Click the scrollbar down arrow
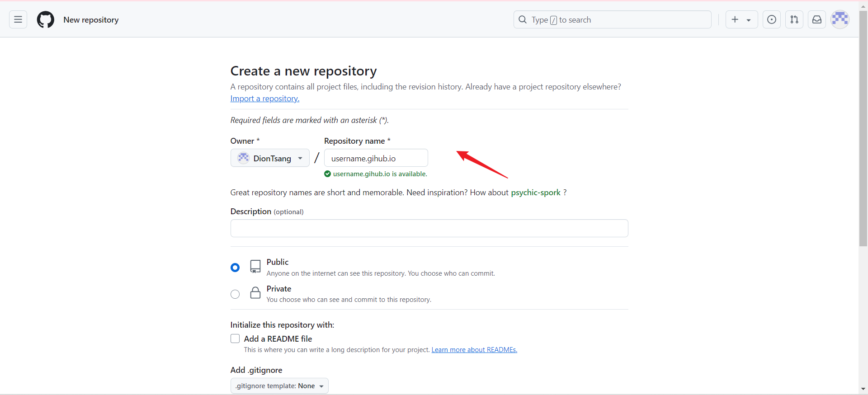Image resolution: width=868 pixels, height=395 pixels. click(863, 389)
